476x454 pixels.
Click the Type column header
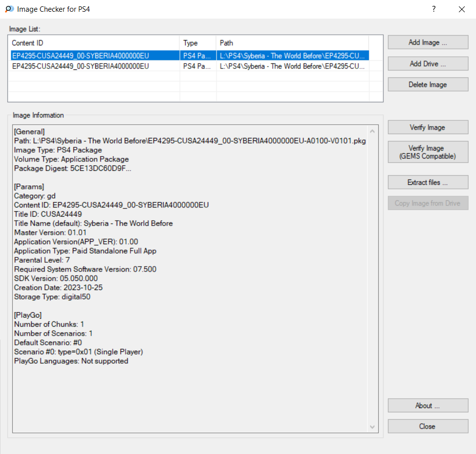(x=197, y=43)
